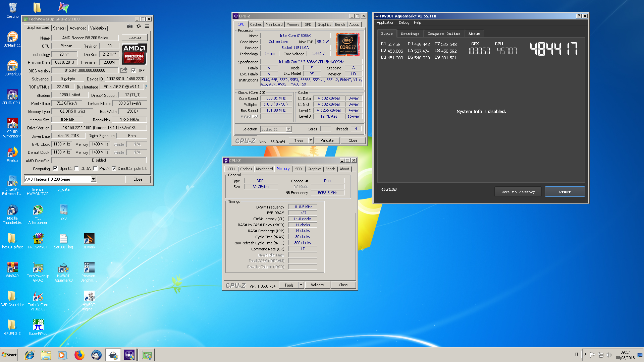The image size is (644, 362).
Task: Open TechPowerUp GPU-Z desktop icon
Action: pyautogui.click(x=38, y=272)
